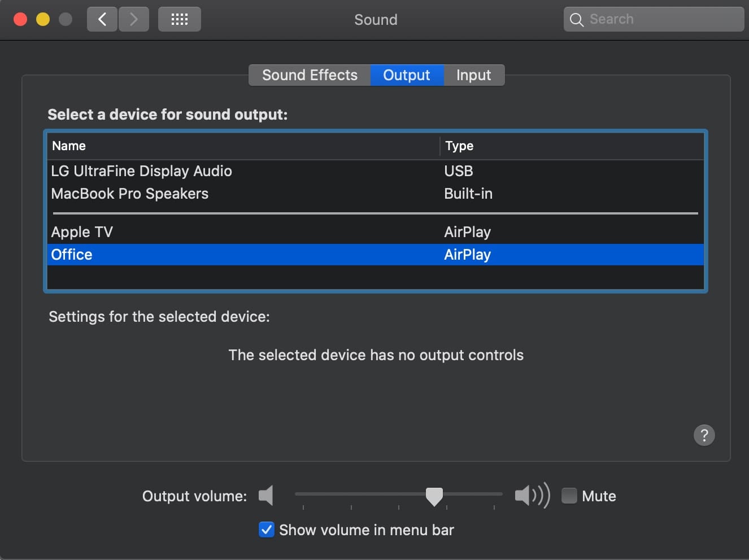
Task: Click the back navigation arrow
Action: click(102, 19)
